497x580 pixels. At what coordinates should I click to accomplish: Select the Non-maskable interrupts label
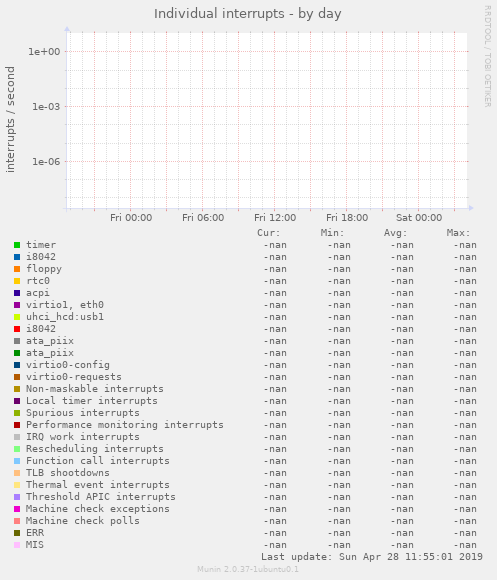pos(95,389)
